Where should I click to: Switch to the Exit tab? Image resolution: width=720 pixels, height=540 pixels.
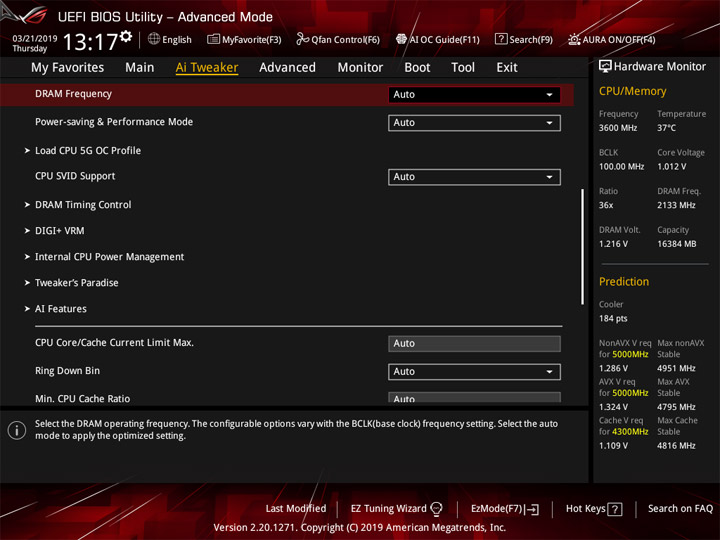point(507,68)
